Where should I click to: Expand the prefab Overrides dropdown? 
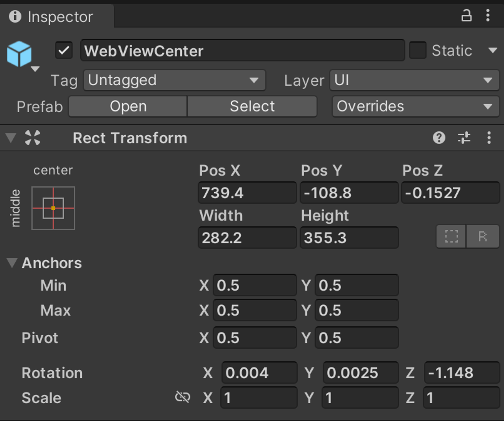click(x=415, y=106)
